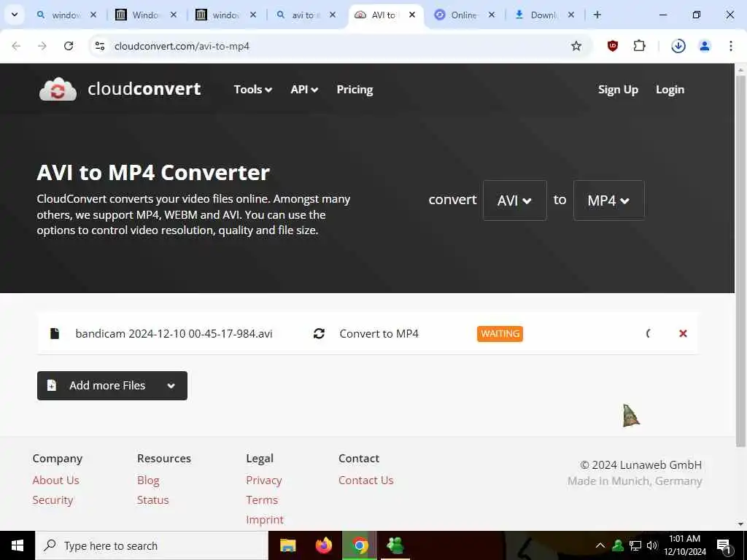The image size is (747, 560).
Task: Close the Downl tab
Action: click(x=570, y=15)
